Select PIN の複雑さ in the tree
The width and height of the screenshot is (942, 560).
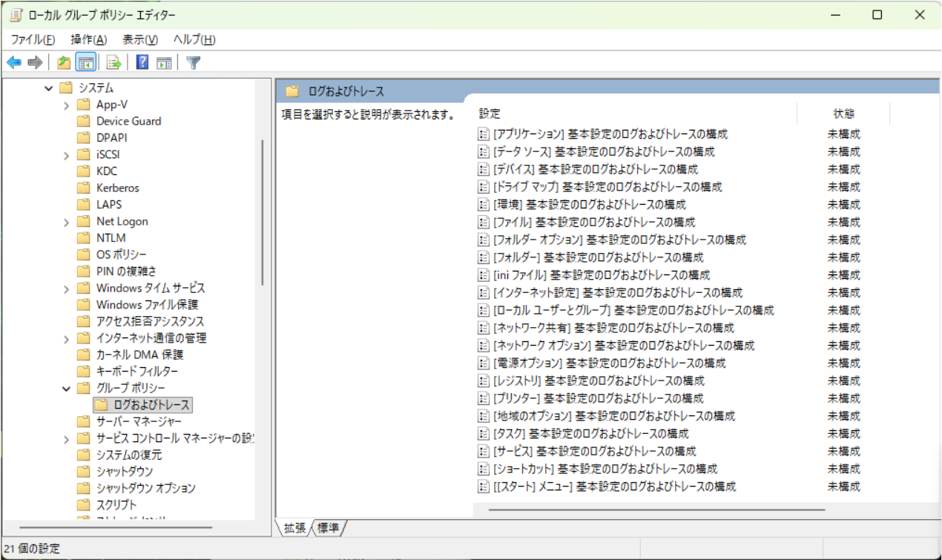coord(126,271)
